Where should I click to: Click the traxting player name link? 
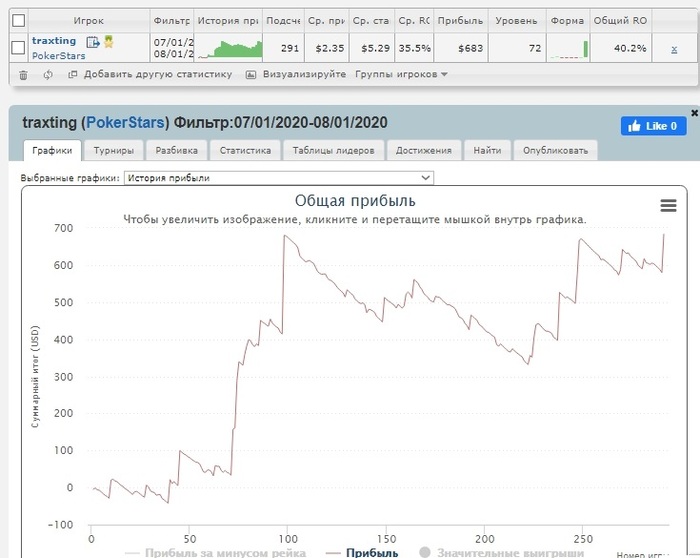pyautogui.click(x=54, y=41)
